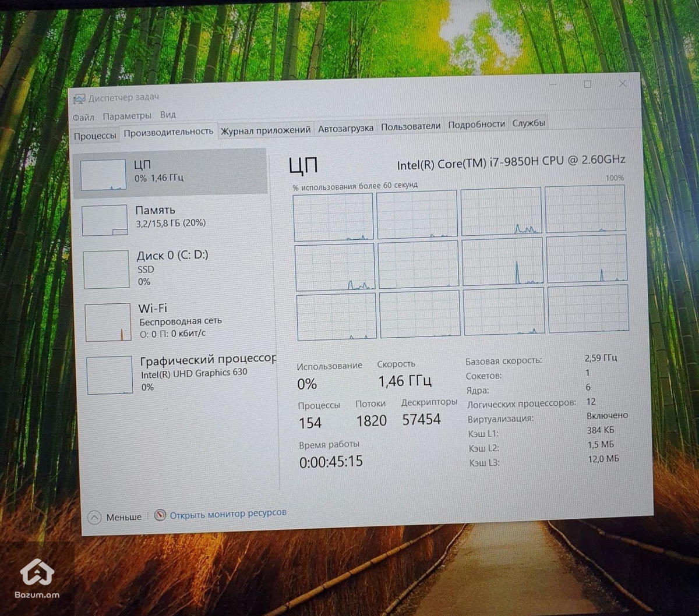Image resolution: width=699 pixels, height=616 pixels.
Task: Click the 57454 descriptors value
Action: 421,419
